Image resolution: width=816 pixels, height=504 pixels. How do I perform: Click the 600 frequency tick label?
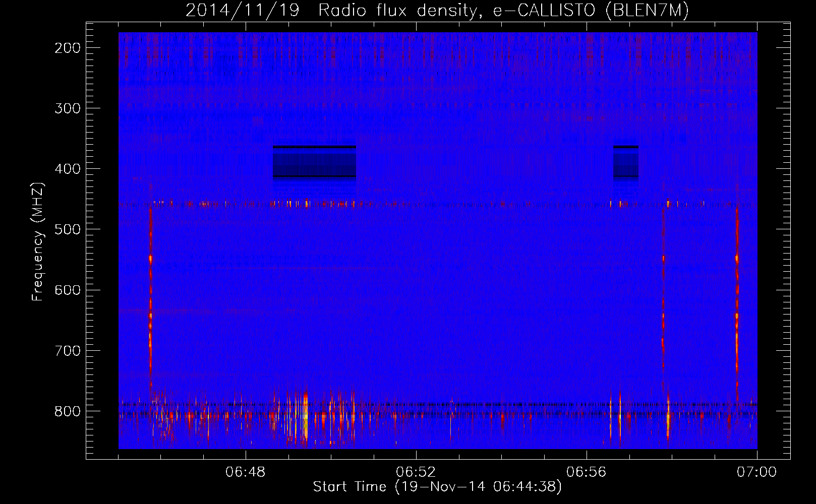tap(67, 290)
